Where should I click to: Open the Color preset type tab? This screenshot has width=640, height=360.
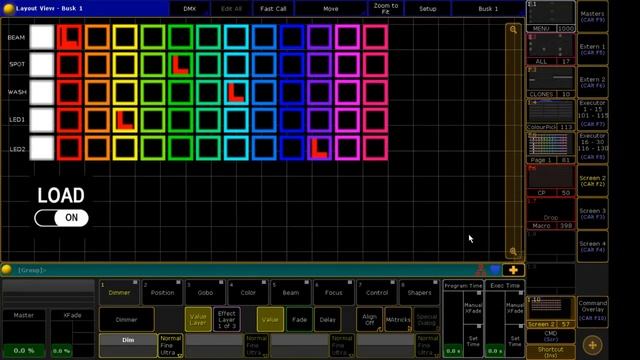(248, 292)
